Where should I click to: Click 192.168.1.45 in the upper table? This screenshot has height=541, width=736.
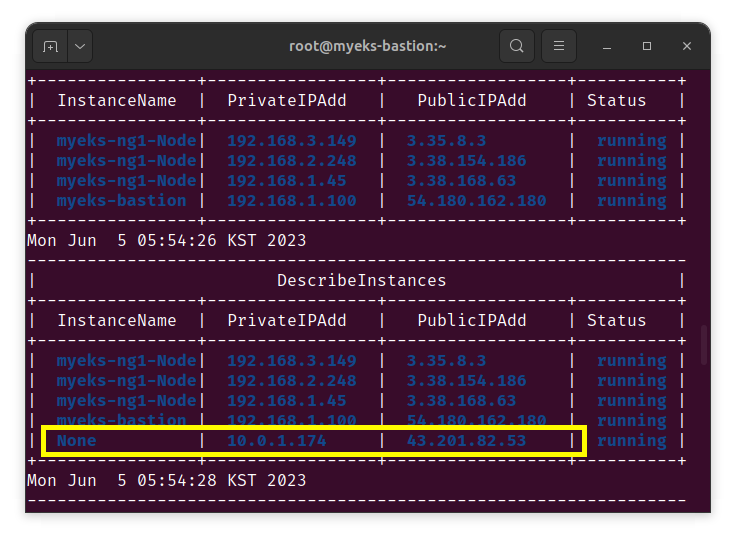(x=287, y=181)
